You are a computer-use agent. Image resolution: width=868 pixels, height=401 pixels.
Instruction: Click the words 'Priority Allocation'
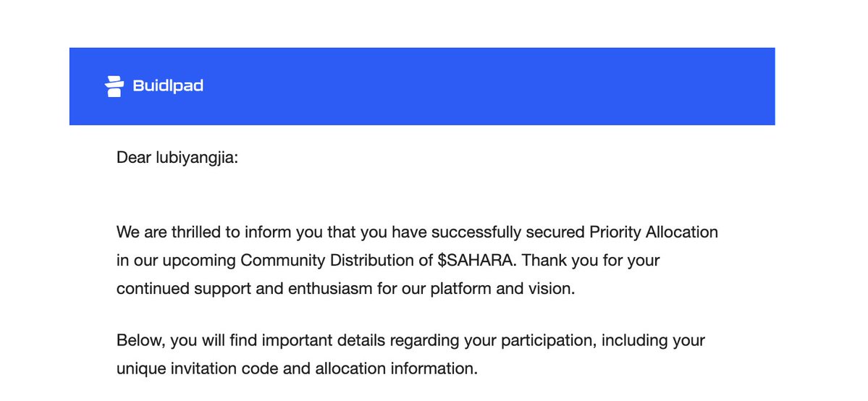(654, 232)
